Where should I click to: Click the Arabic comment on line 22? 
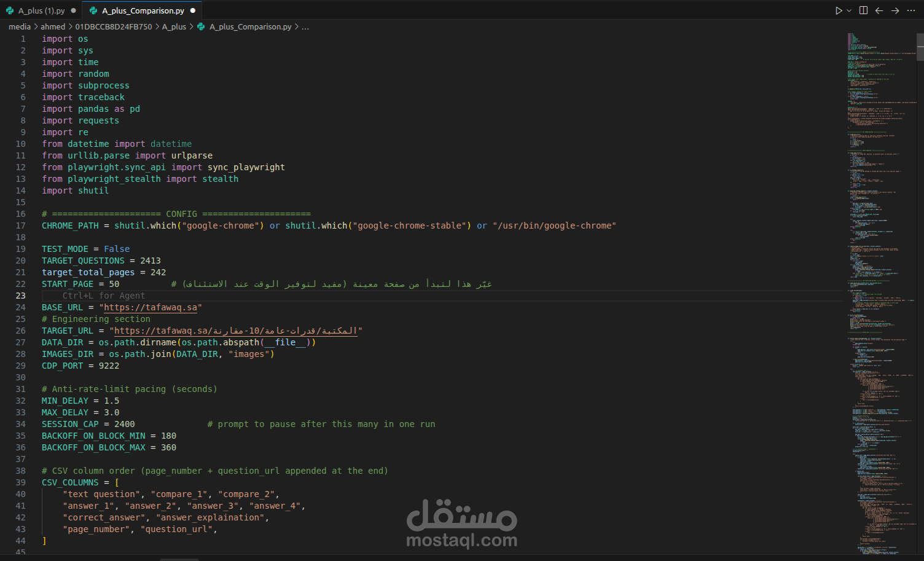point(332,284)
